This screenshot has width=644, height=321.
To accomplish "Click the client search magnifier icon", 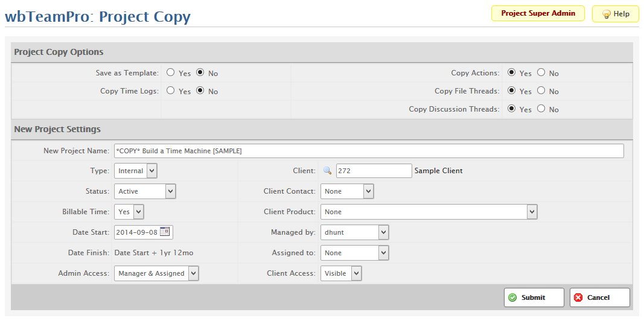I will [327, 170].
